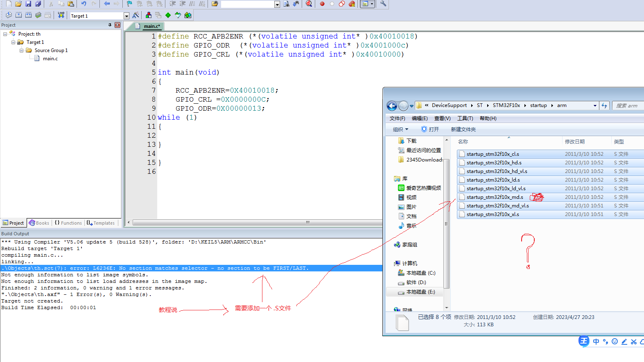Open the 组织 dropdown menu in Explorer
The height and width of the screenshot is (362, 644).
coord(400,129)
